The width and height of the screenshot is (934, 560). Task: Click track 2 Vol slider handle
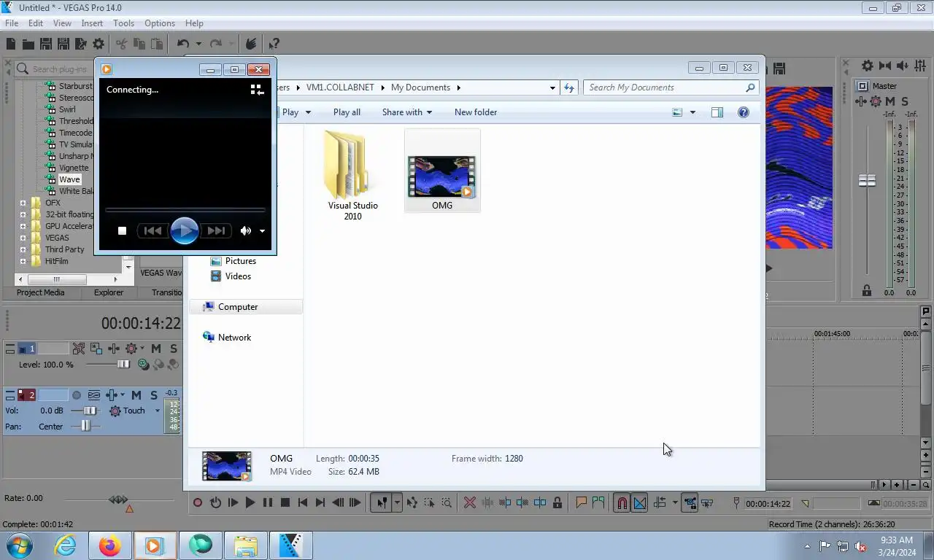[x=90, y=411]
